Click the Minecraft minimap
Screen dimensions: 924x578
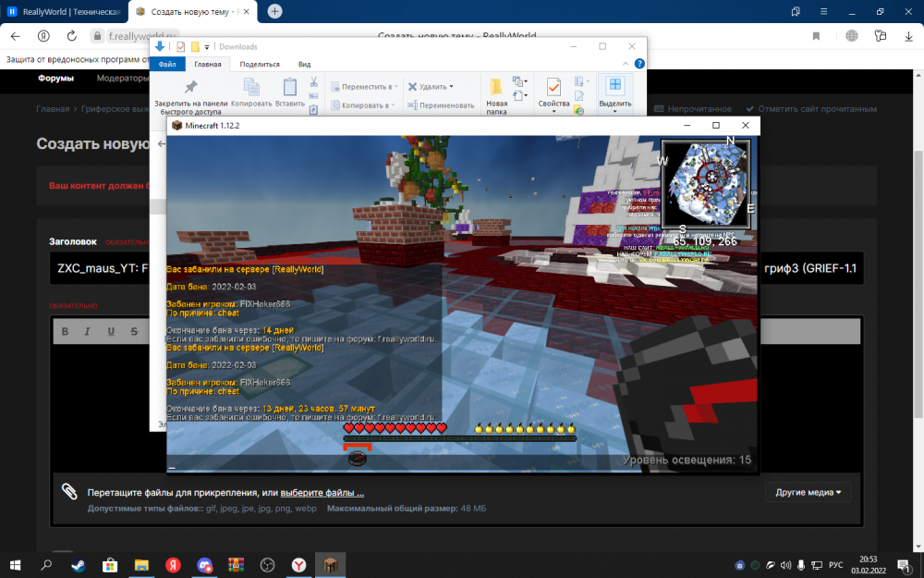click(x=706, y=183)
